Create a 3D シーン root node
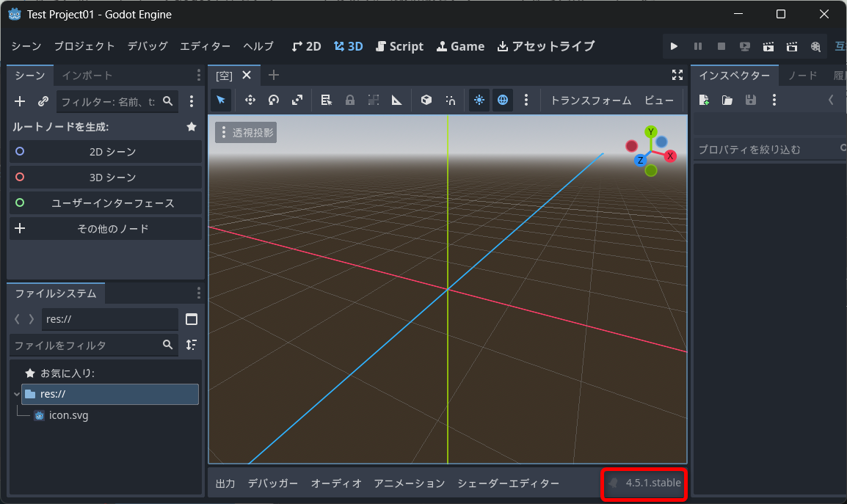Screen dimensions: 847x504 click(x=106, y=178)
